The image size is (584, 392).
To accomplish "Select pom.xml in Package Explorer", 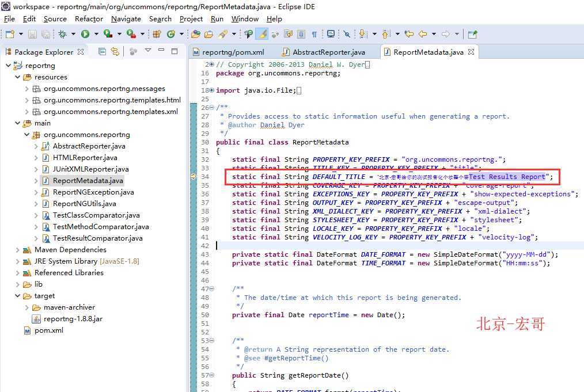I will [x=49, y=330].
